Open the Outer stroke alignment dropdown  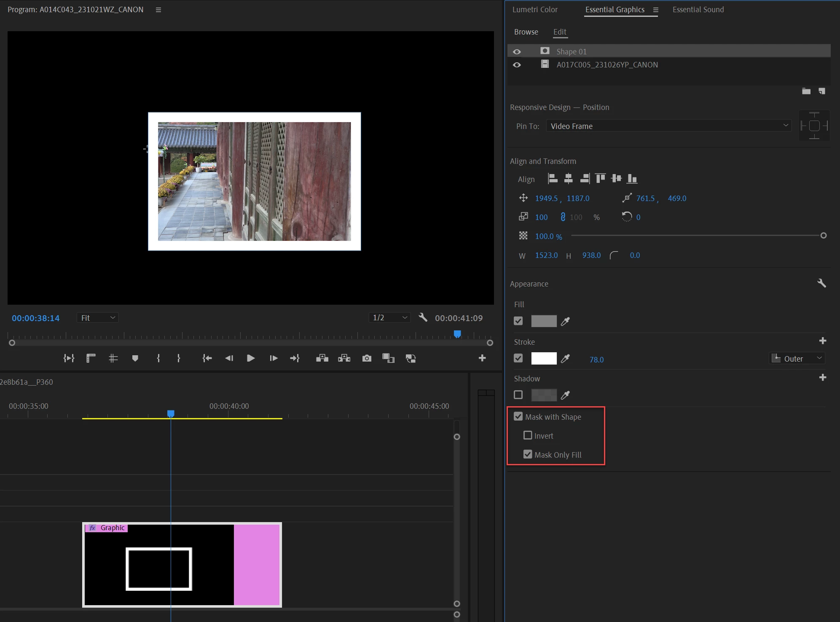[x=797, y=359]
